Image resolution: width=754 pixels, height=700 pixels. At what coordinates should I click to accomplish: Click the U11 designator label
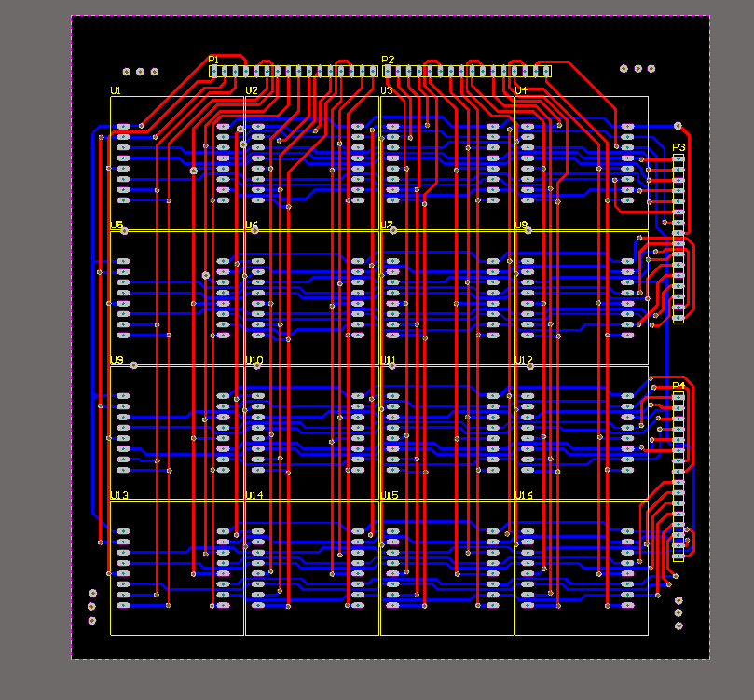pyautogui.click(x=388, y=360)
